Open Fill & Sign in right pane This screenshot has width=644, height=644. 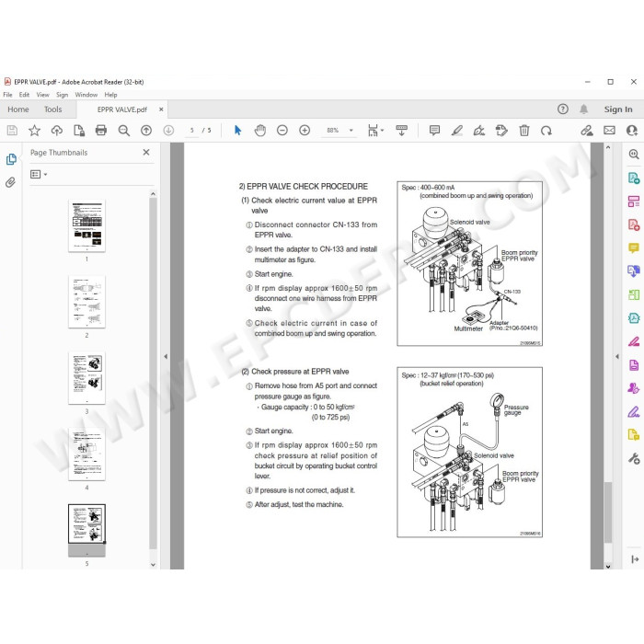[634, 412]
